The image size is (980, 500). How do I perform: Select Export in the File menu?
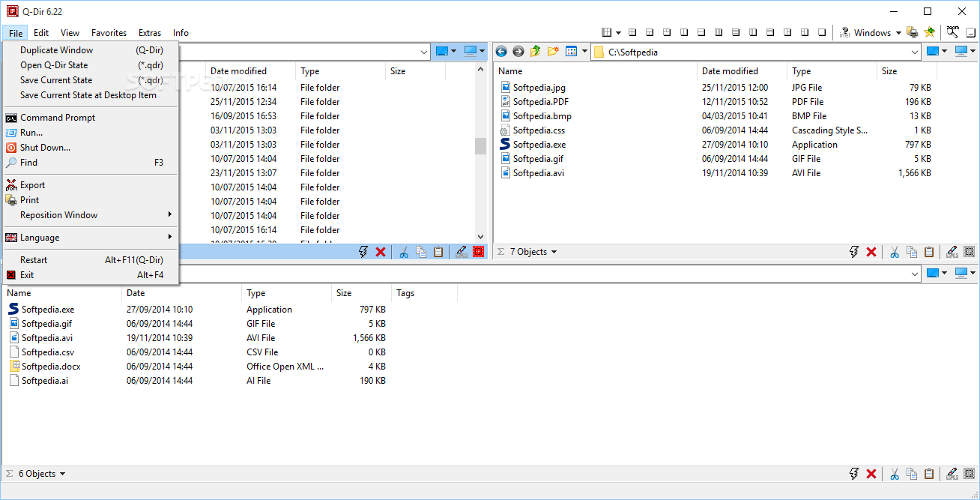coord(90,185)
